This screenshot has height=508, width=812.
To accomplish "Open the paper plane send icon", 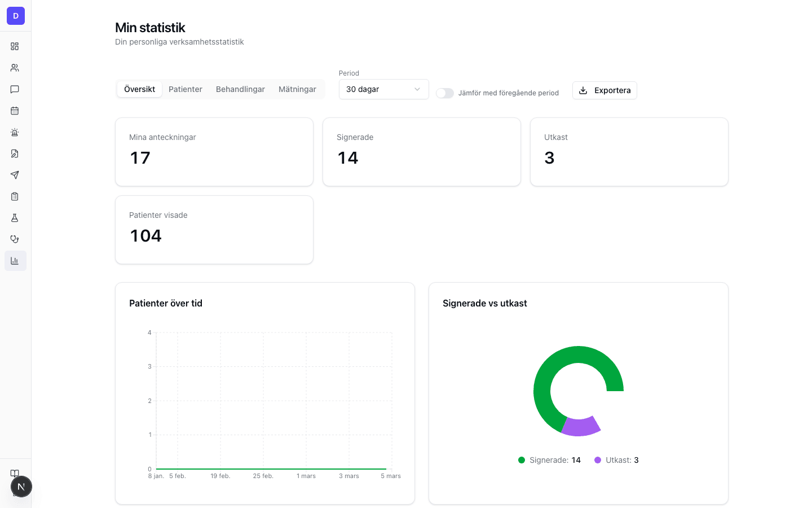I will [15, 175].
